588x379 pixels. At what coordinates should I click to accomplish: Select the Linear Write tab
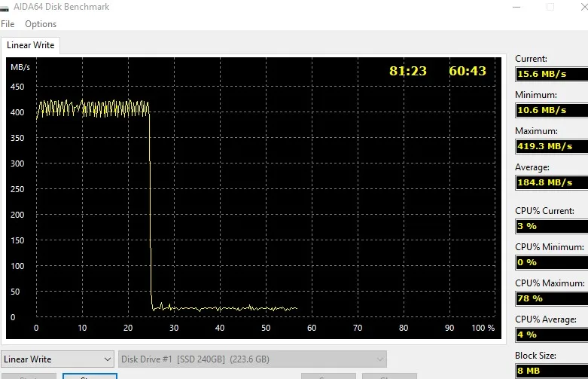click(30, 45)
